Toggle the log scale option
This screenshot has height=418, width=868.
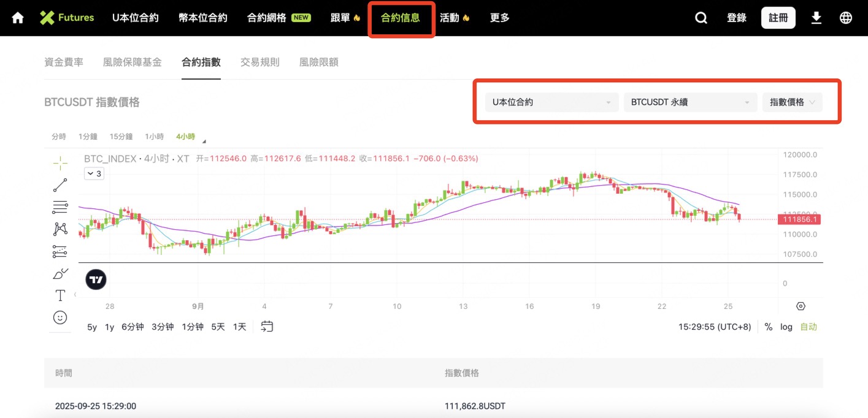tap(786, 327)
